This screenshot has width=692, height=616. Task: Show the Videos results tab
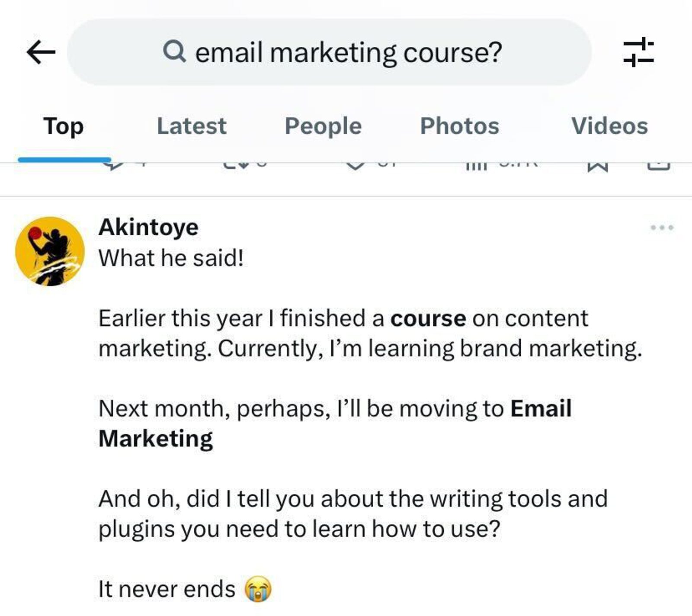[x=609, y=126]
